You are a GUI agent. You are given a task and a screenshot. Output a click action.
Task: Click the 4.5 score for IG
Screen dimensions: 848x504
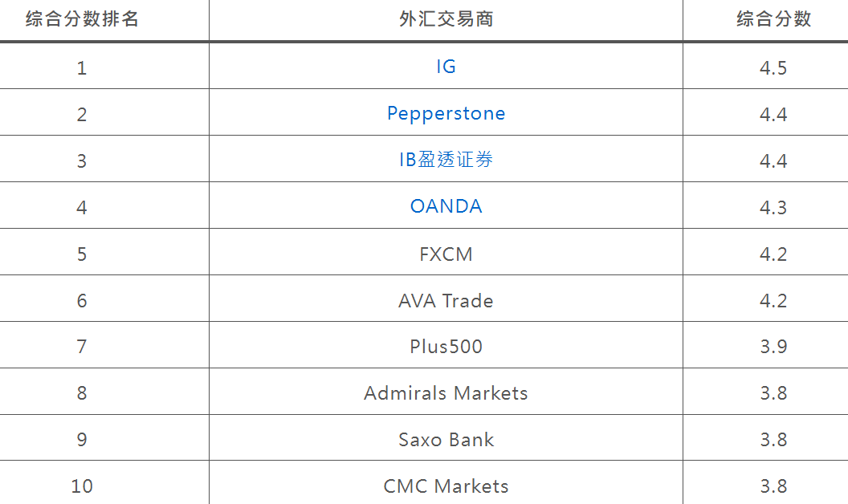[x=773, y=67]
